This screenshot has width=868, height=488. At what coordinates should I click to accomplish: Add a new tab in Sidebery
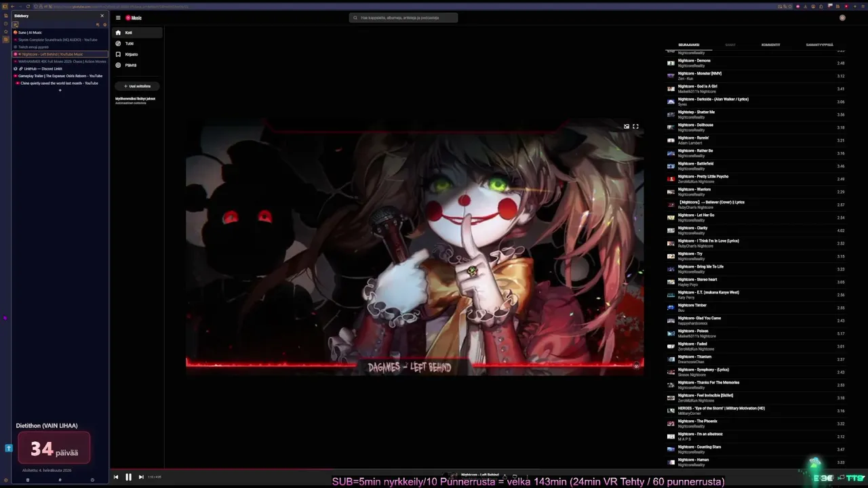pos(60,90)
